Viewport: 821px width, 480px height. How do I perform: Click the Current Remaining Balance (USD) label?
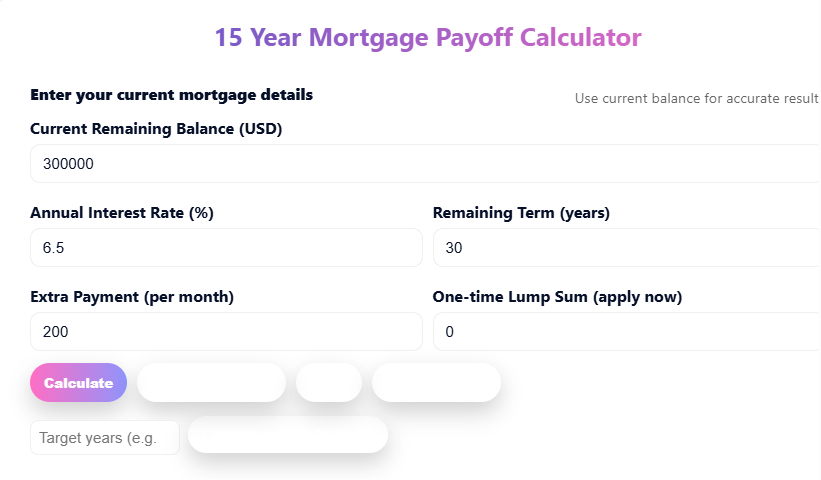[x=157, y=129]
